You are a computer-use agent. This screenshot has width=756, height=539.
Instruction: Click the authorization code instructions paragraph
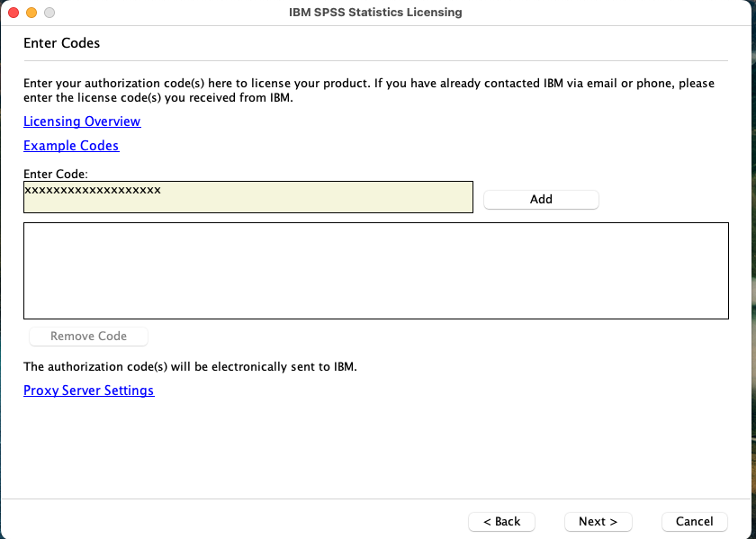click(368, 90)
